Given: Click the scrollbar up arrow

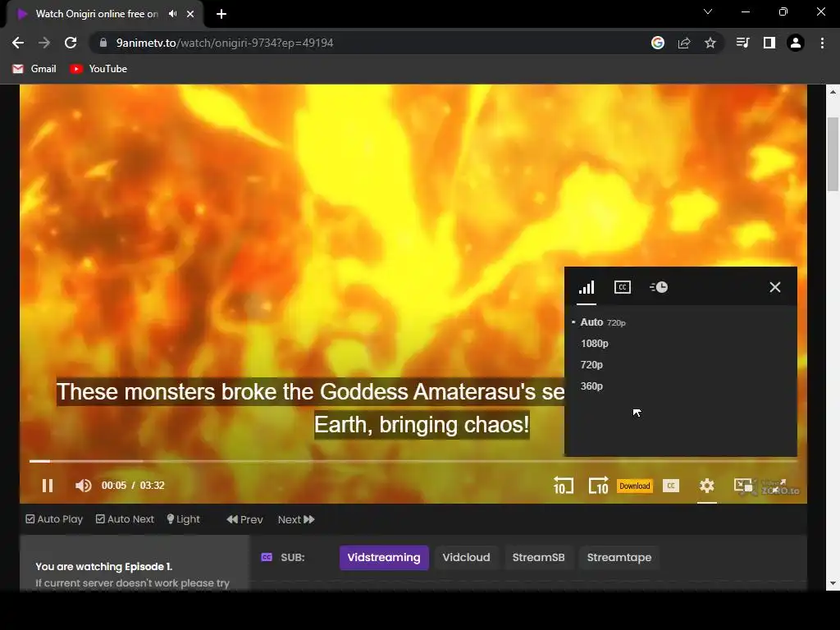Looking at the screenshot, I should pyautogui.click(x=833, y=92).
